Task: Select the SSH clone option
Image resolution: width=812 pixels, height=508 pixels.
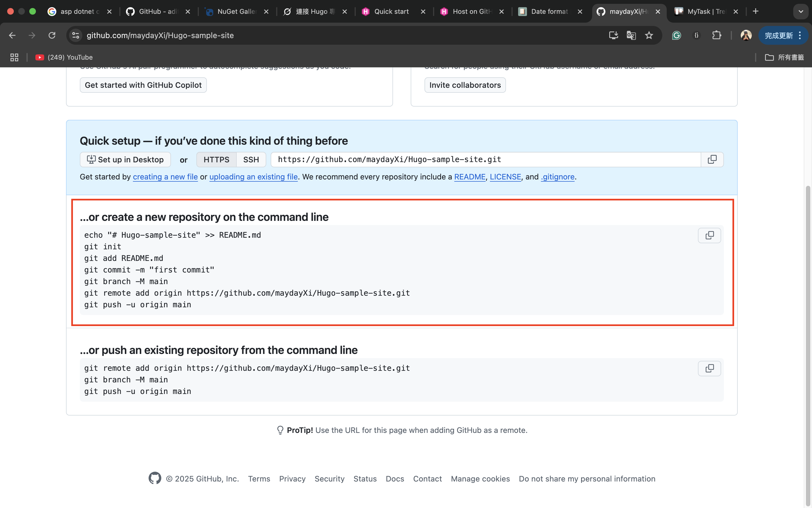Action: 251,160
